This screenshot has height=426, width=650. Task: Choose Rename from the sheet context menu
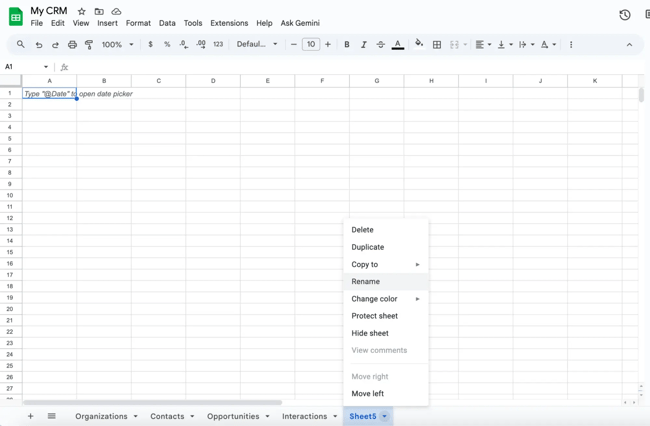point(386,281)
